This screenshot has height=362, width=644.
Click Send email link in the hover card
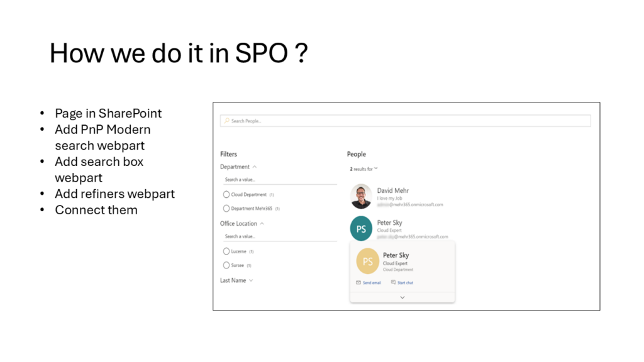coord(372,283)
